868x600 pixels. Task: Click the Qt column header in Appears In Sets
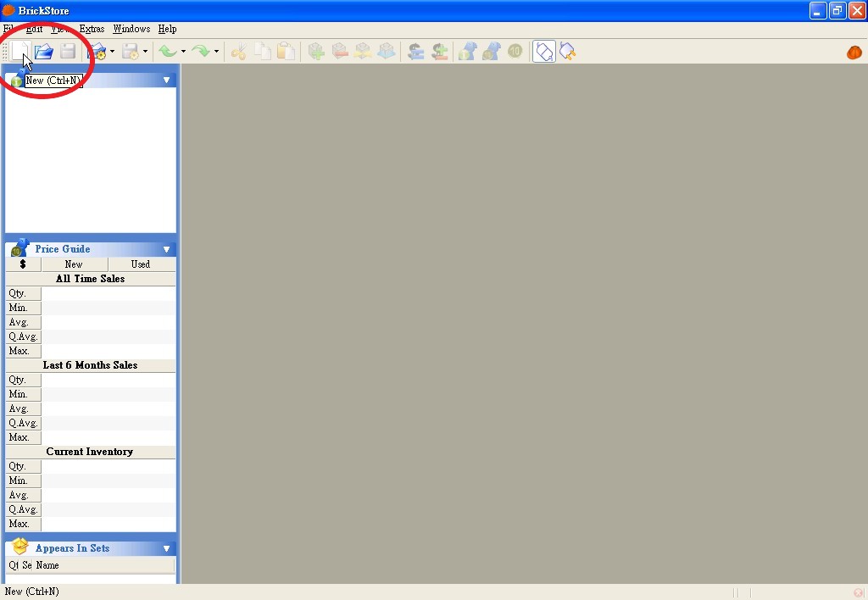(14, 565)
